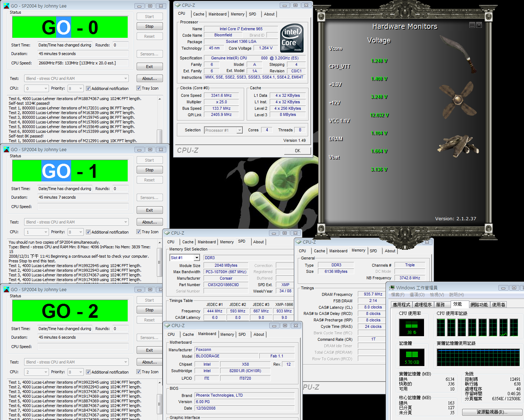Click the Intel Core i7 logo in CPU-Z
The image size is (524, 420).
pos(292,38)
